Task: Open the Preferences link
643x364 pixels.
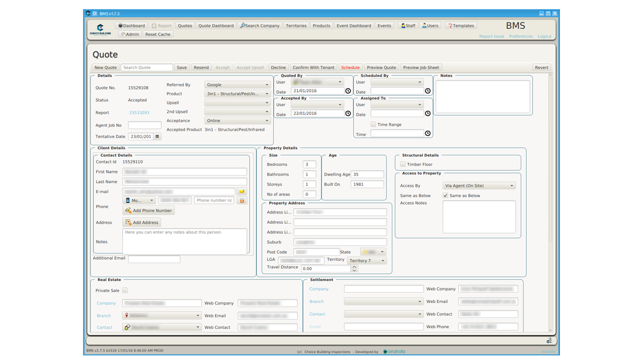Action: (521, 36)
